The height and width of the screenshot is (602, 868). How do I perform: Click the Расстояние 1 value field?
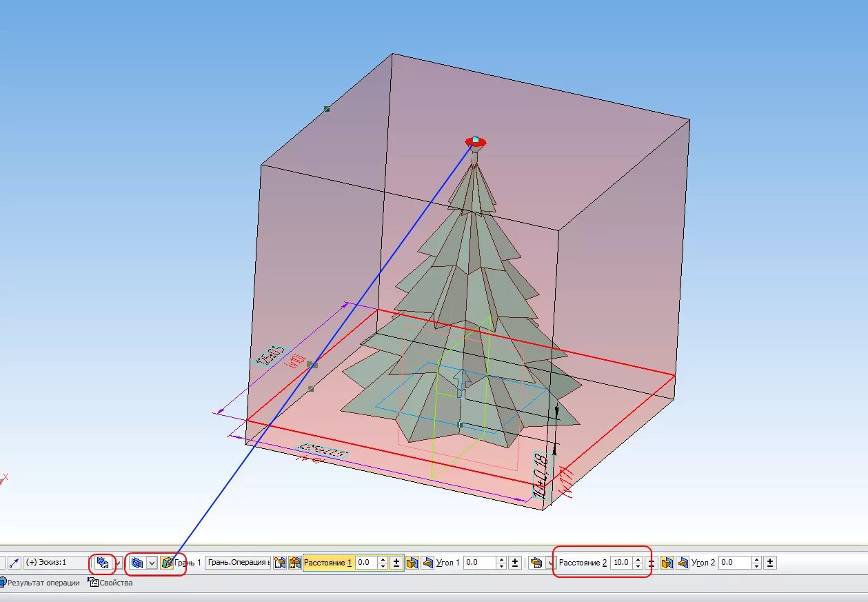366,563
